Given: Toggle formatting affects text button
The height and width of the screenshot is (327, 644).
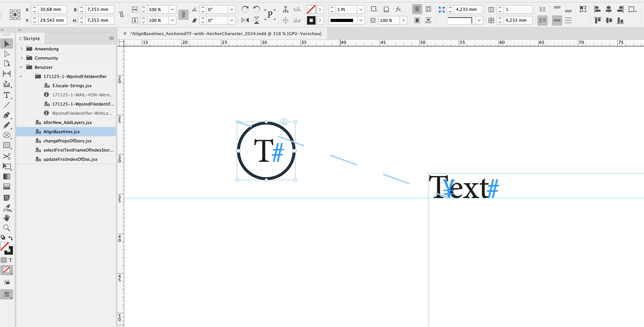Looking at the screenshot, I should 10,260.
